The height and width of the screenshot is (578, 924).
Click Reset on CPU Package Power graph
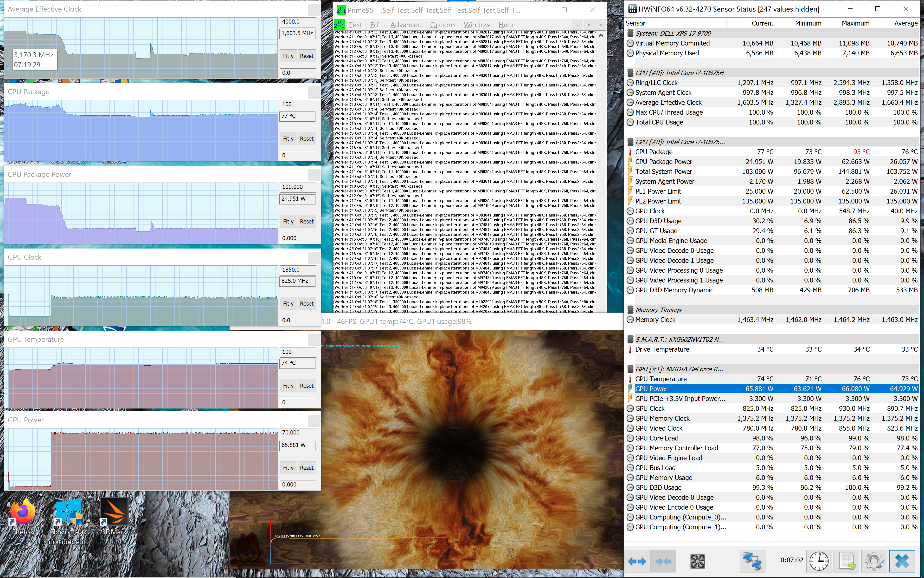pos(307,221)
